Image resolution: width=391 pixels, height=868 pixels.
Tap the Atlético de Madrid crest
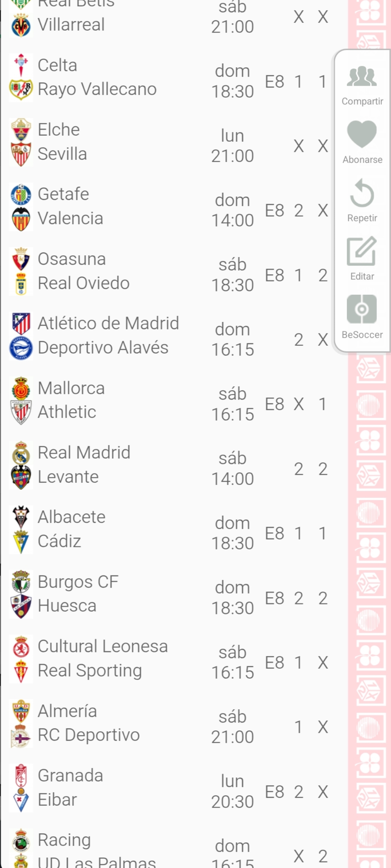pos(21,323)
